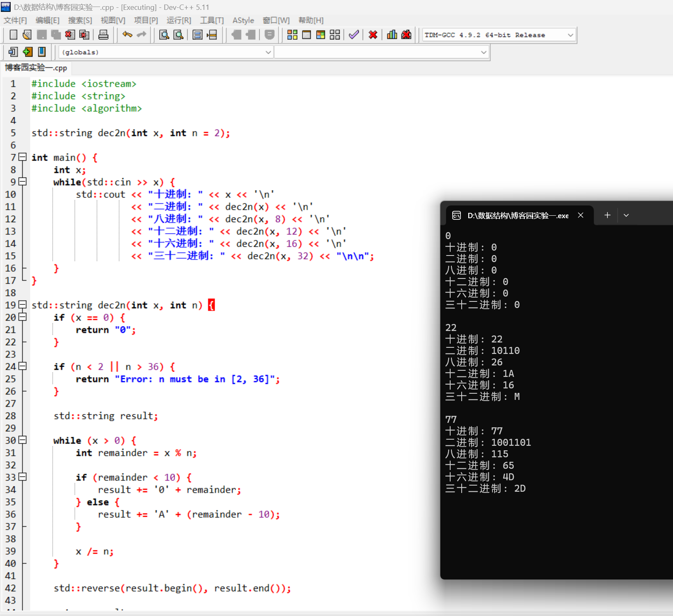Image resolution: width=673 pixels, height=616 pixels.
Task: Click the Goto Line toolbar icon
Action: click(212, 35)
